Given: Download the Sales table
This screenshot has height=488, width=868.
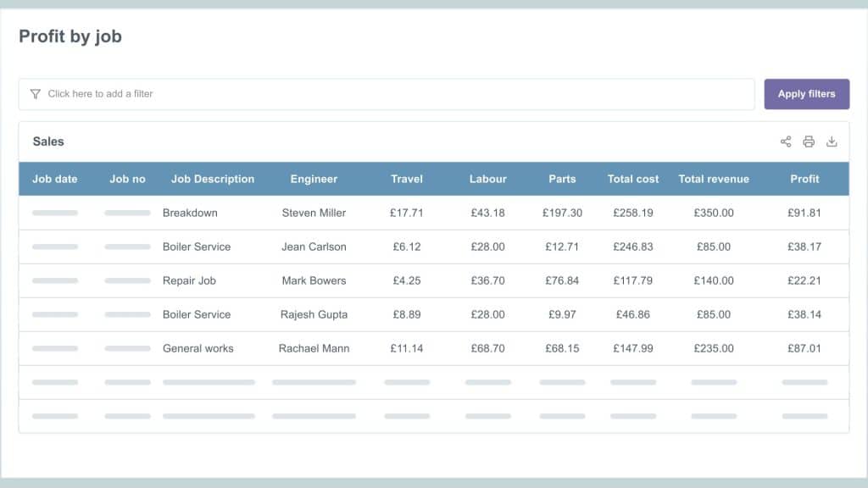Looking at the screenshot, I should [832, 141].
